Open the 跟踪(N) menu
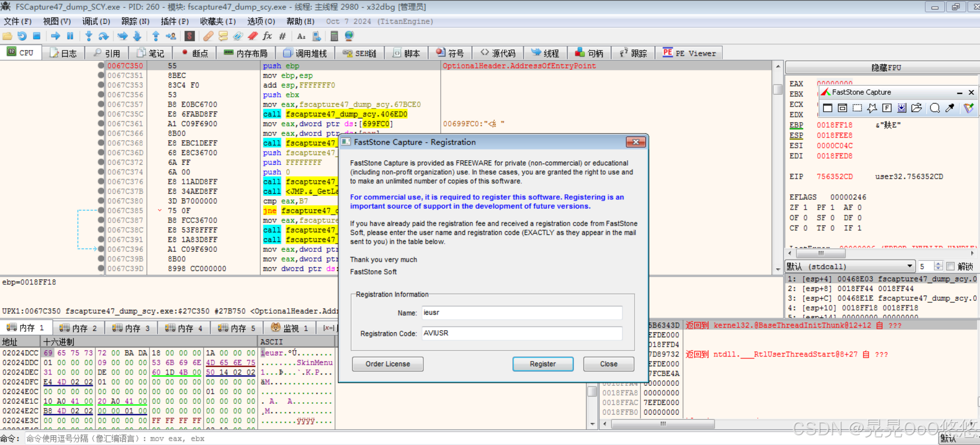This screenshot has height=445, width=980. coord(135,21)
